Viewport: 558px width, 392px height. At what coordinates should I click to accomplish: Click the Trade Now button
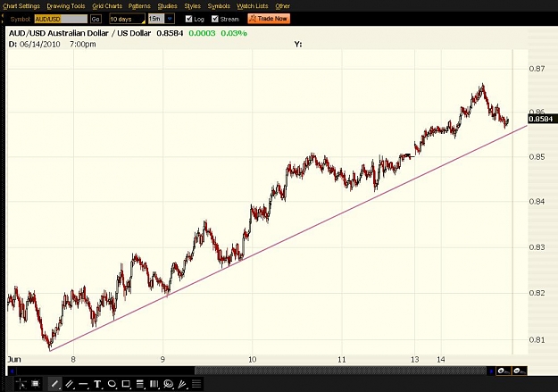point(269,19)
